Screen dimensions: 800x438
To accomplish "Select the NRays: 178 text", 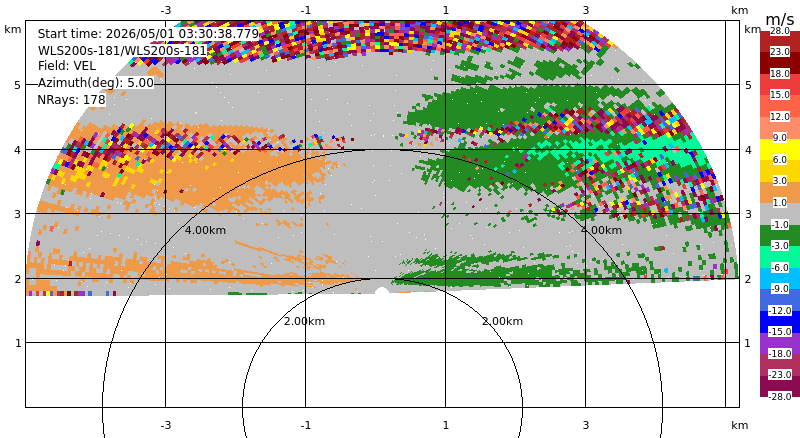I will tap(71, 100).
